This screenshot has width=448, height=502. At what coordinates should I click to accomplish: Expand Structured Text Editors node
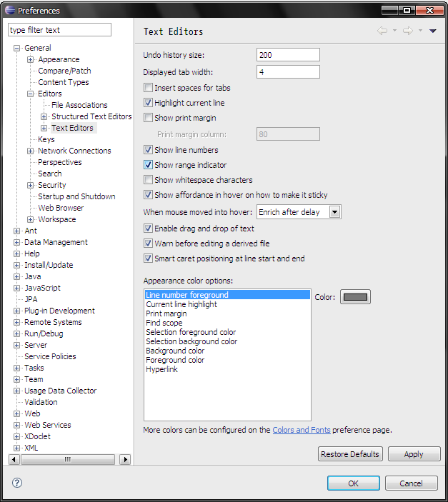(44, 117)
